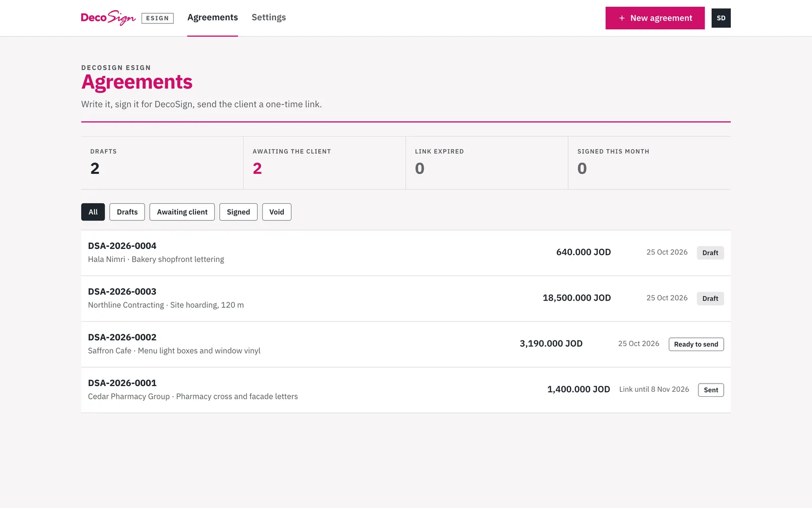The width and height of the screenshot is (812, 508).
Task: Open agreement DSA-2026-0002
Action: tap(406, 344)
